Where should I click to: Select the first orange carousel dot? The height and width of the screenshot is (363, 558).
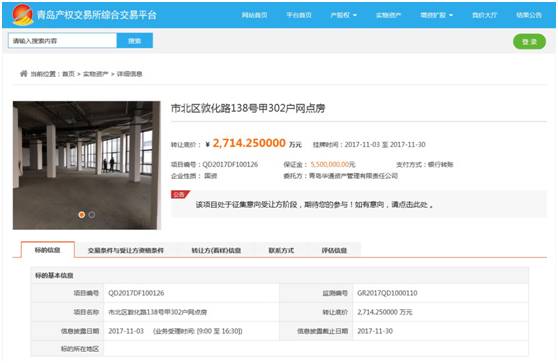click(x=81, y=215)
